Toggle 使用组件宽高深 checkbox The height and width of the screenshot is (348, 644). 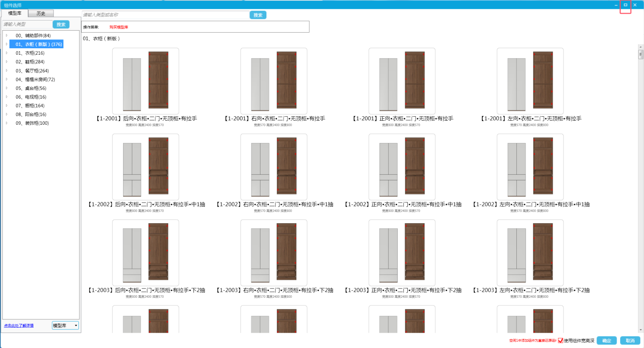point(560,340)
